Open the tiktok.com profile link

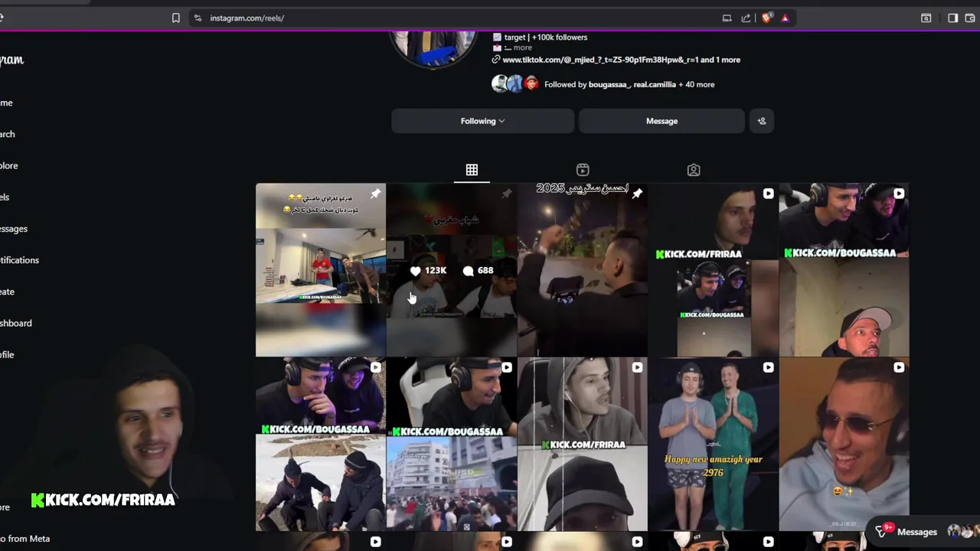coord(621,60)
